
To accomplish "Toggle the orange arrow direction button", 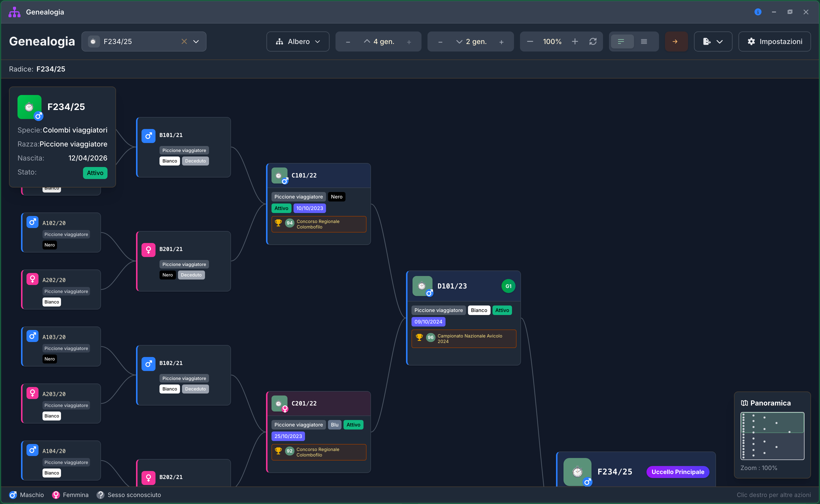I will (x=676, y=41).
